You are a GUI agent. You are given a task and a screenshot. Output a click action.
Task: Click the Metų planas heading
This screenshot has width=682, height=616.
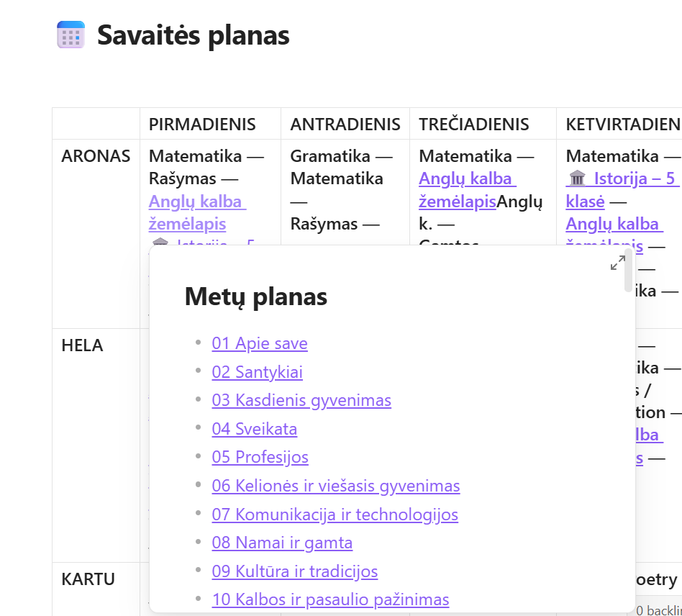[256, 297]
